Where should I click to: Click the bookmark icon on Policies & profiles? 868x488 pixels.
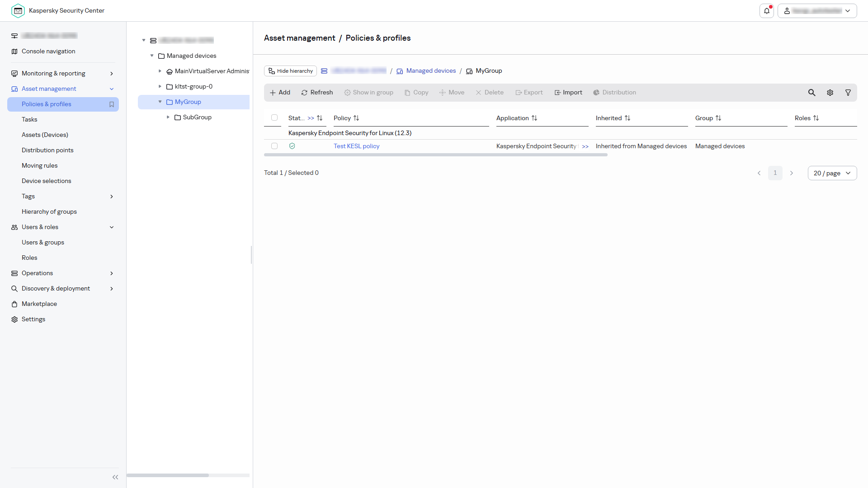[112, 104]
